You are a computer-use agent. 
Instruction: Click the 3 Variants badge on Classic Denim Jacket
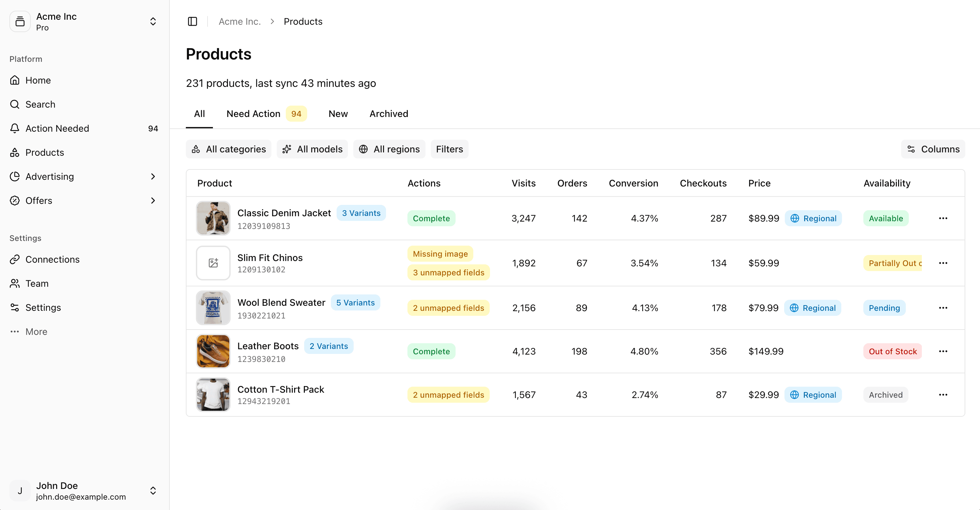tap(361, 213)
